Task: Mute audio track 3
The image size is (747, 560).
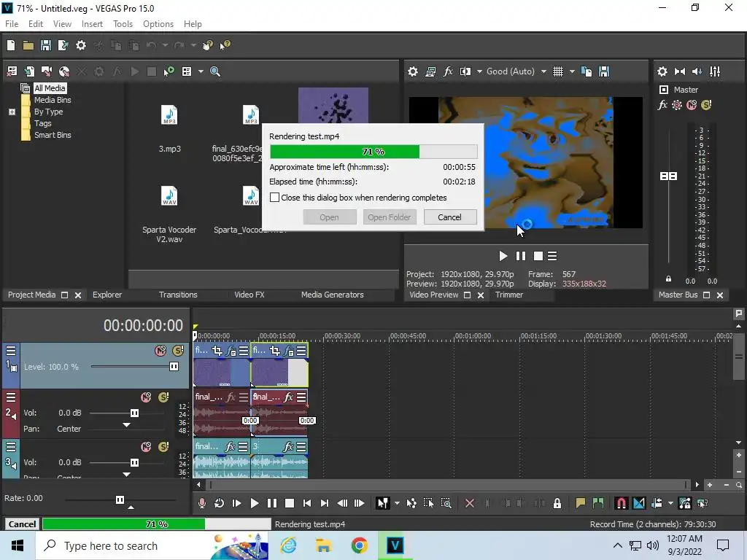Action: (146, 447)
